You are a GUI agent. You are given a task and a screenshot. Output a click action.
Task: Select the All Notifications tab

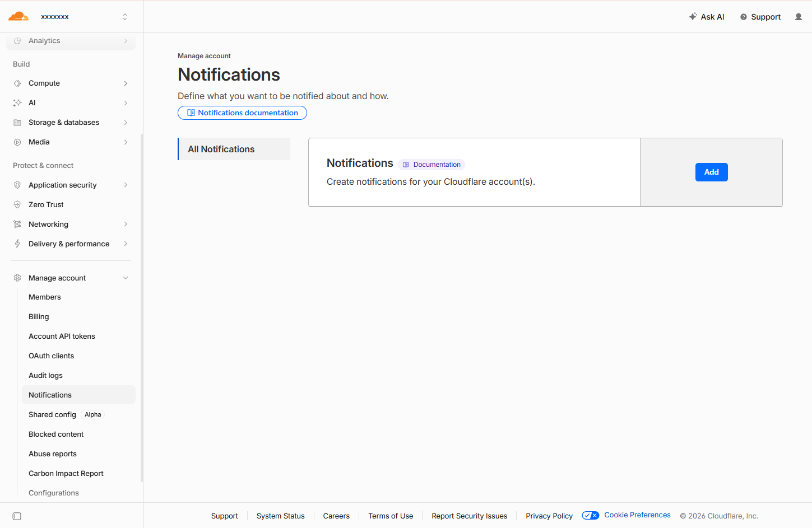[234, 149]
